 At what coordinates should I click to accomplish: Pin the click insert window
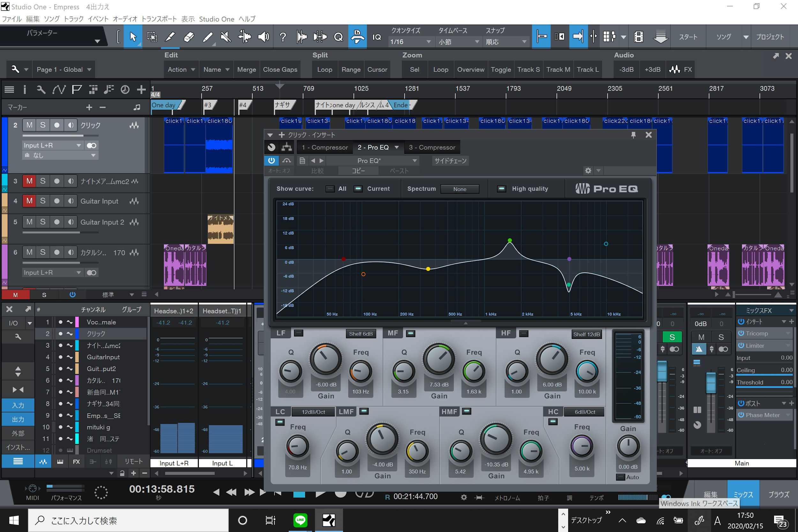point(633,135)
